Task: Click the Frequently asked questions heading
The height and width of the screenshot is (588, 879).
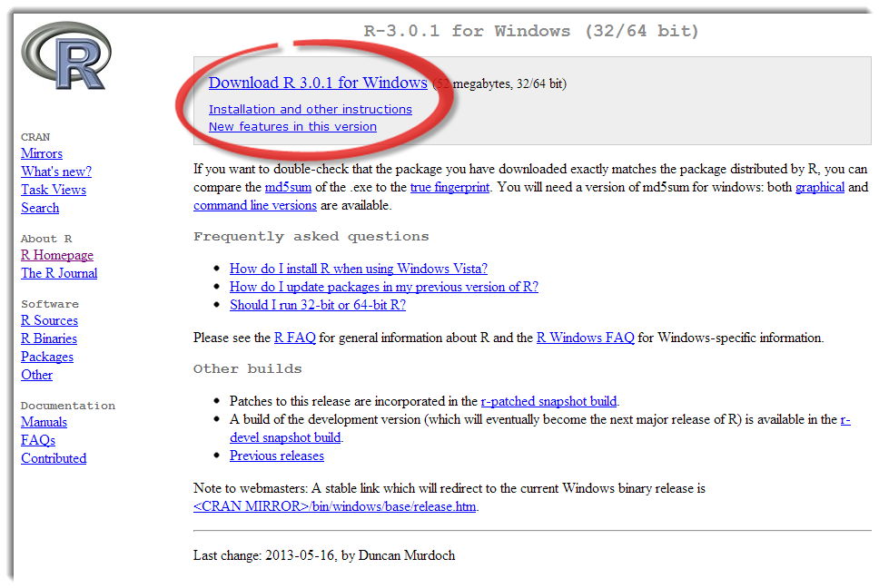Action: click(311, 236)
